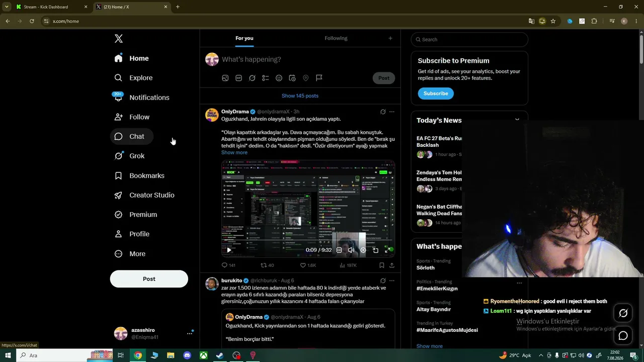644x362 pixels.
Task: Add a GIF to the post
Action: [239, 78]
